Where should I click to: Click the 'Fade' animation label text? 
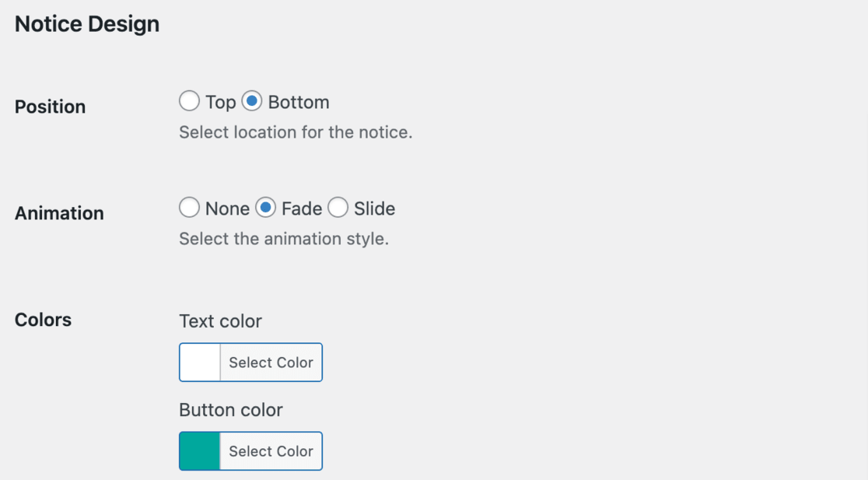pyautogui.click(x=302, y=209)
